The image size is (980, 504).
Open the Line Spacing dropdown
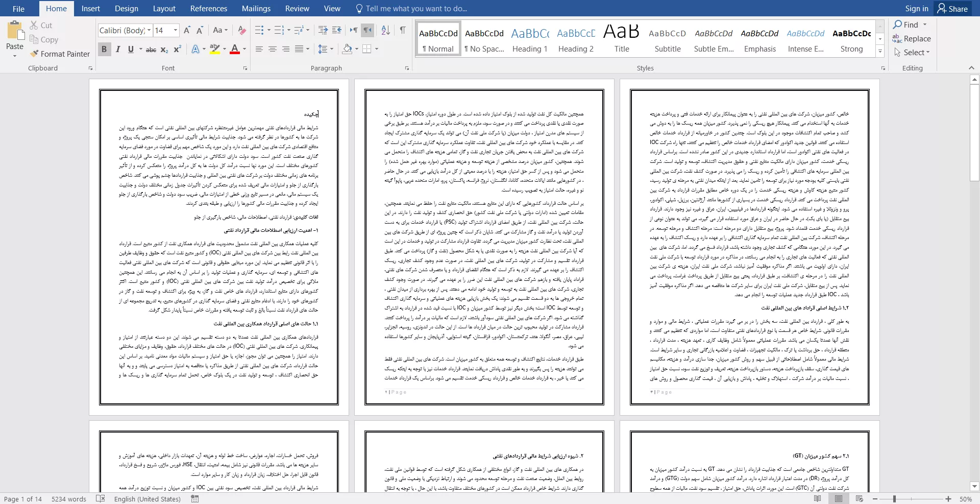click(x=326, y=49)
